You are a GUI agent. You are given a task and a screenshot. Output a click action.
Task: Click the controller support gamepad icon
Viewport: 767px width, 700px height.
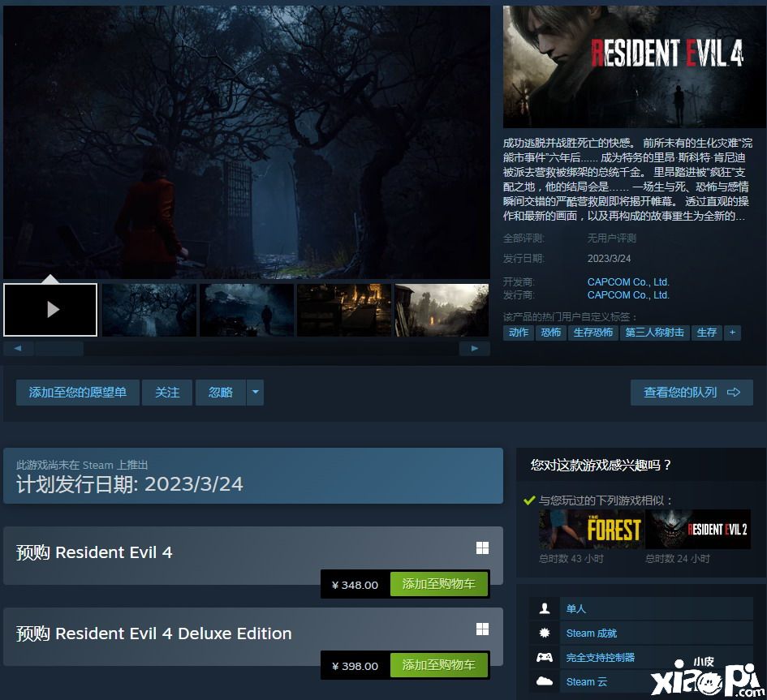click(x=545, y=658)
